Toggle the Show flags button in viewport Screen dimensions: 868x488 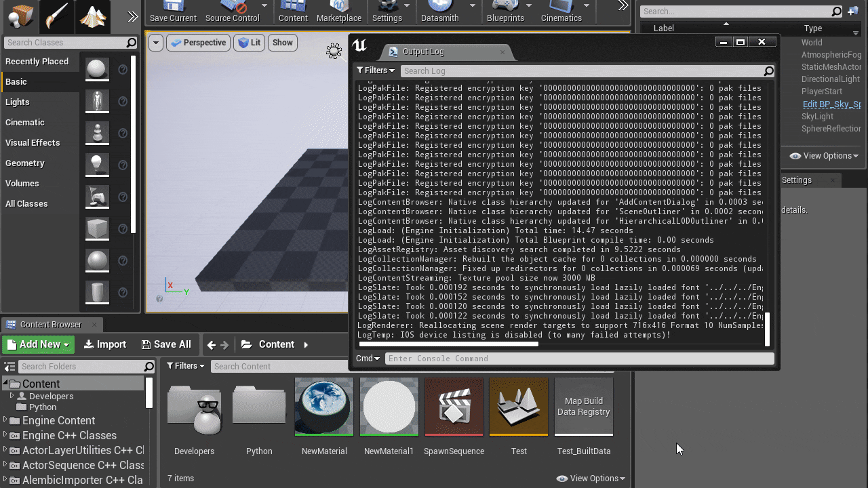tap(283, 43)
